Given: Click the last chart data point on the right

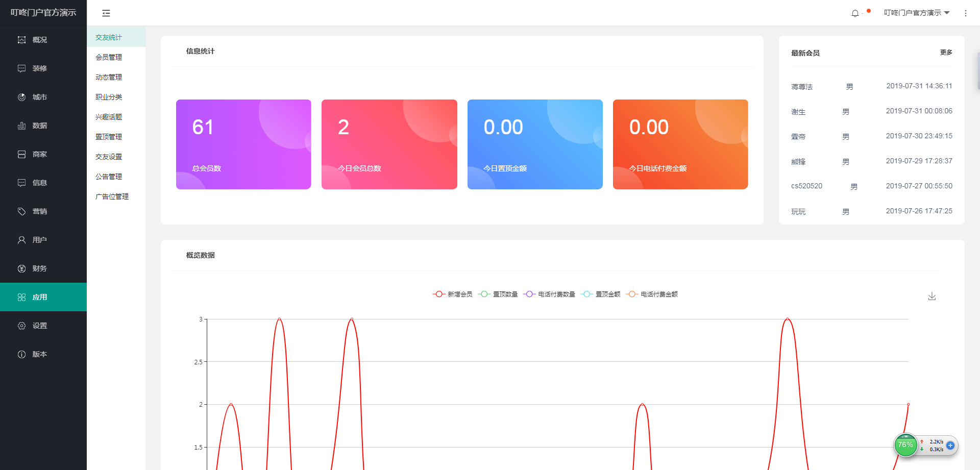Looking at the screenshot, I should pos(908,404).
